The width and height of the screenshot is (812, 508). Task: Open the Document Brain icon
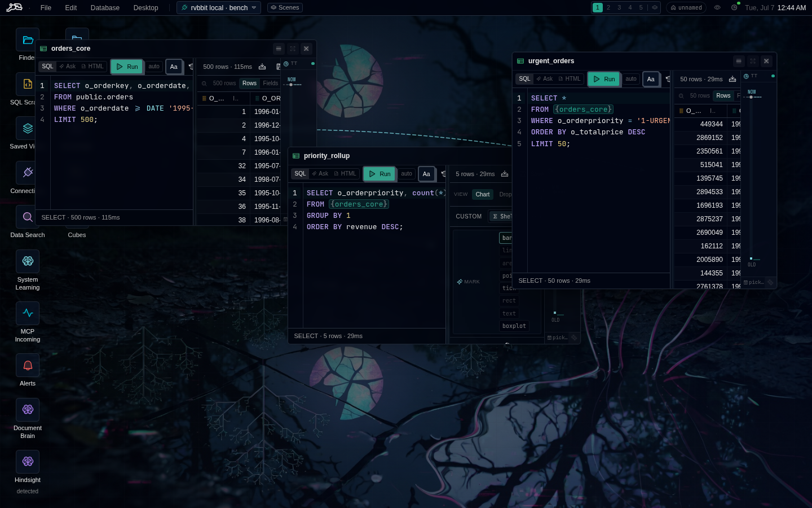coord(28,410)
